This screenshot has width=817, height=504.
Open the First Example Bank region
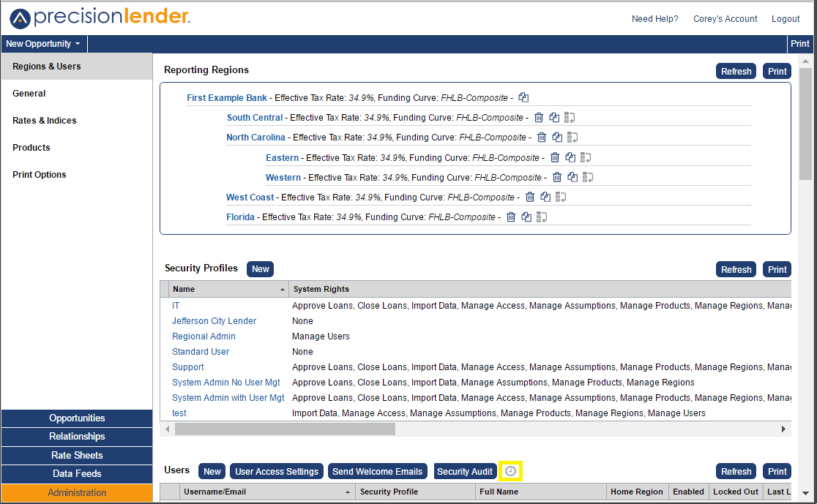pyautogui.click(x=227, y=97)
